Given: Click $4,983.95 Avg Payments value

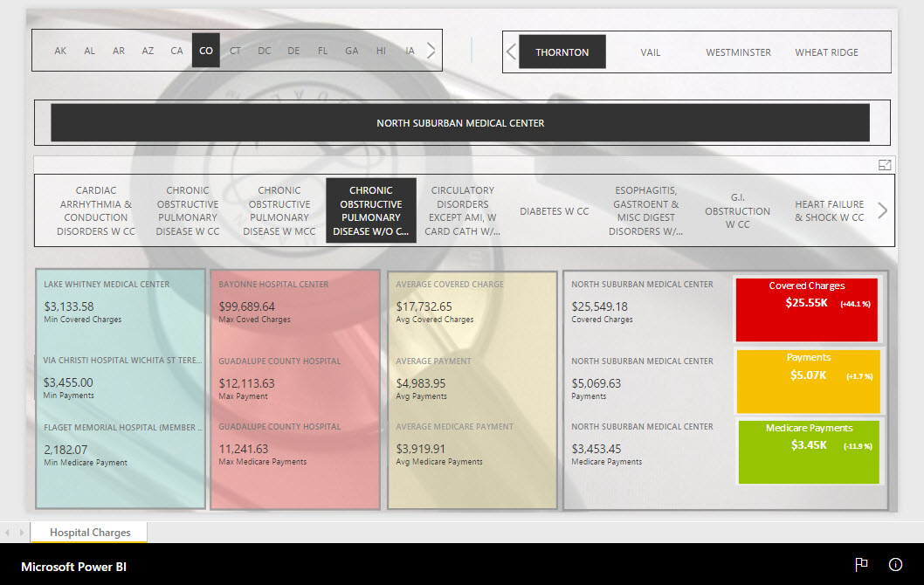Looking at the screenshot, I should tap(421, 383).
